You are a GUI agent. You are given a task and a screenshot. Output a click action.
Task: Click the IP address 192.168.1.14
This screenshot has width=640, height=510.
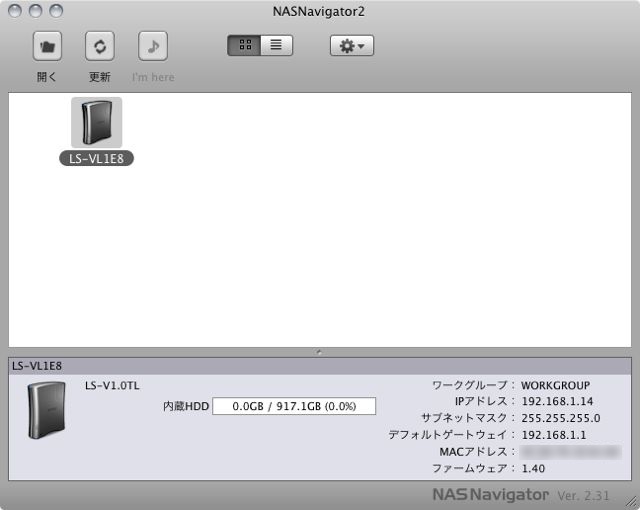click(x=557, y=401)
